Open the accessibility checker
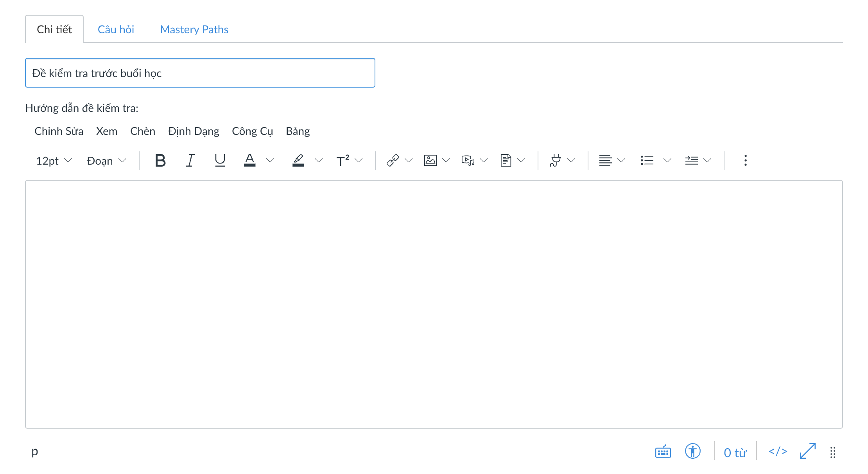The width and height of the screenshot is (868, 474). (x=692, y=452)
